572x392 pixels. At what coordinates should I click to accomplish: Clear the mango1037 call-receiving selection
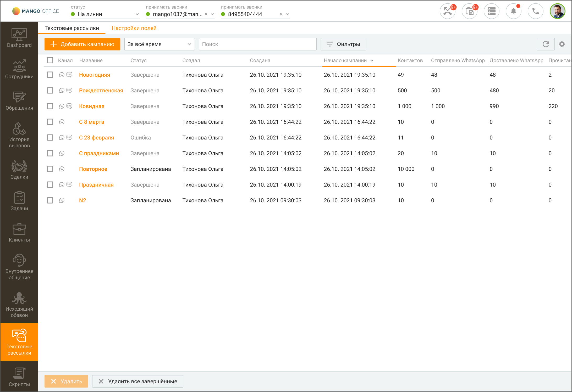tap(206, 14)
